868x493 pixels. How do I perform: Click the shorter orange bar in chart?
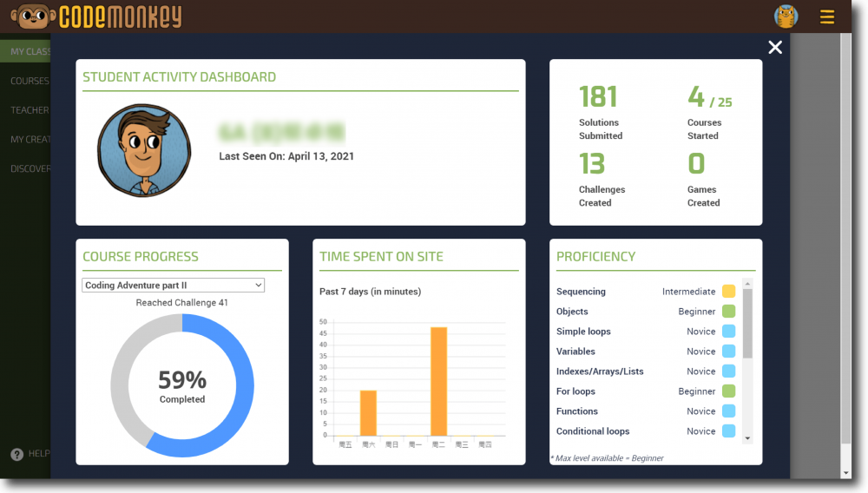(368, 413)
